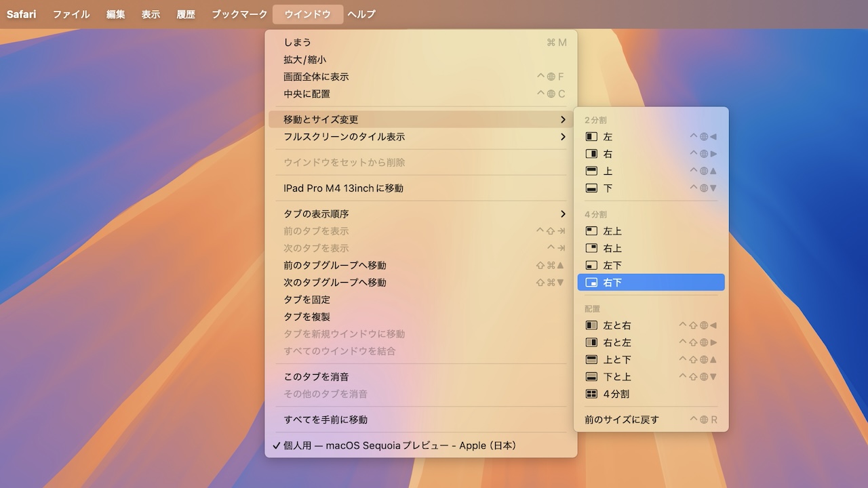
Task: Click the right half tile icon (右)
Action: [591, 154]
